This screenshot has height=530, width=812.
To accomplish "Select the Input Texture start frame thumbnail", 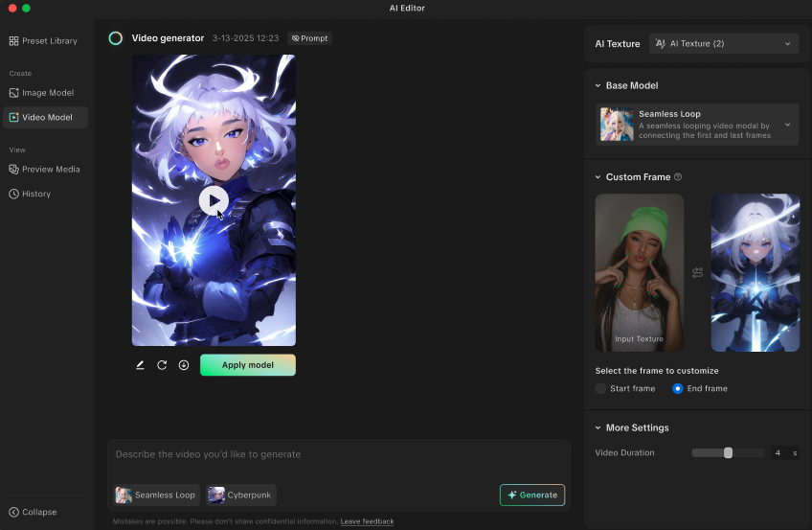I will coord(640,273).
